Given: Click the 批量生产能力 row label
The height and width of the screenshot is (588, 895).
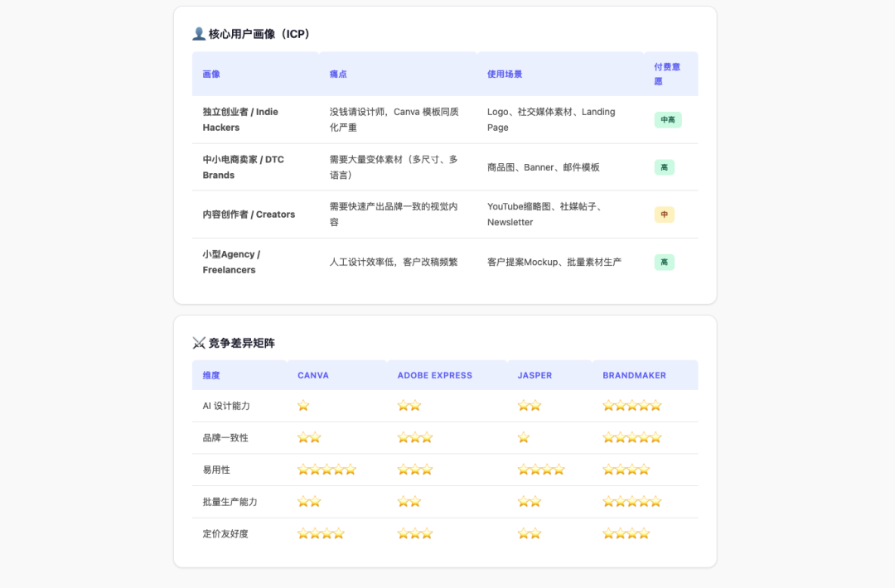Looking at the screenshot, I should coord(230,502).
